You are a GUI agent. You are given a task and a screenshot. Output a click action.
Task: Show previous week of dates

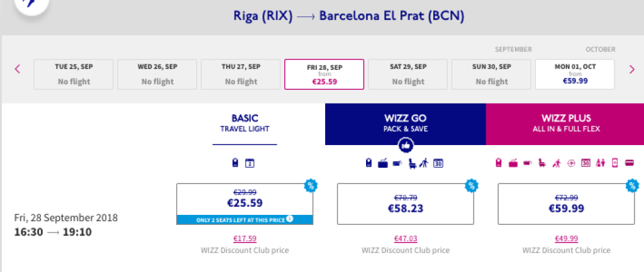pos(17,69)
